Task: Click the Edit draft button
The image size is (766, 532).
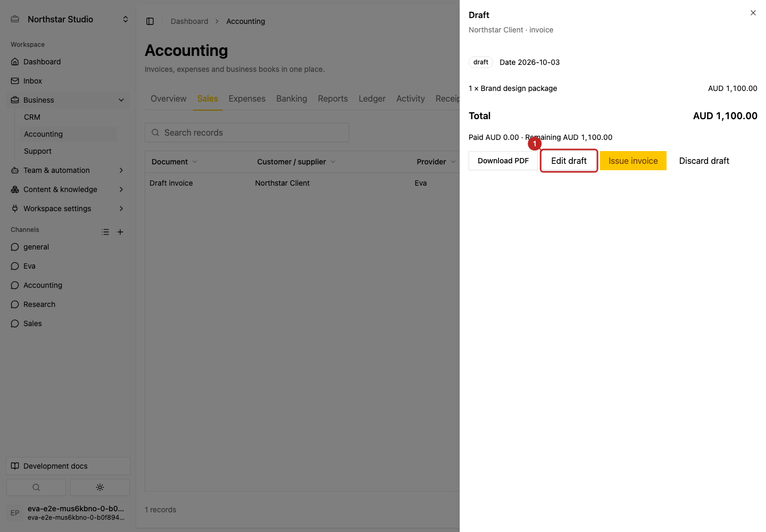Action: [x=569, y=161]
